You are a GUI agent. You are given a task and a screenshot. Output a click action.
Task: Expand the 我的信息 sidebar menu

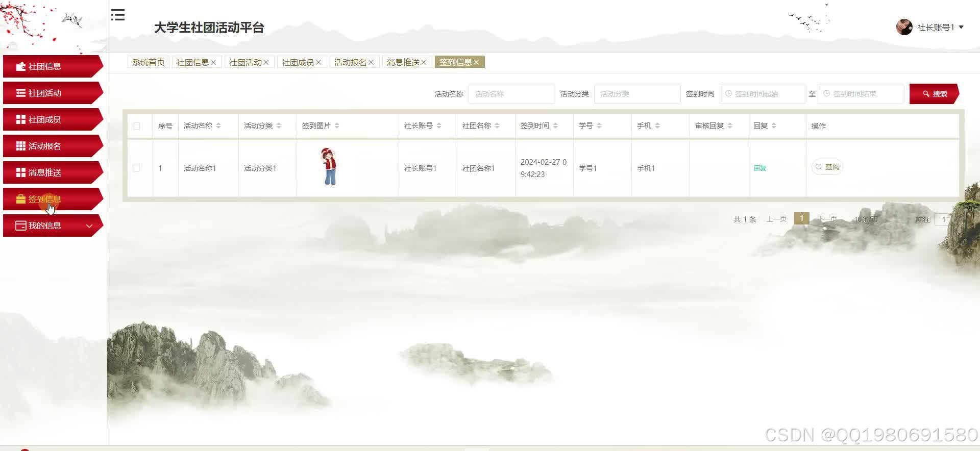[x=53, y=225]
